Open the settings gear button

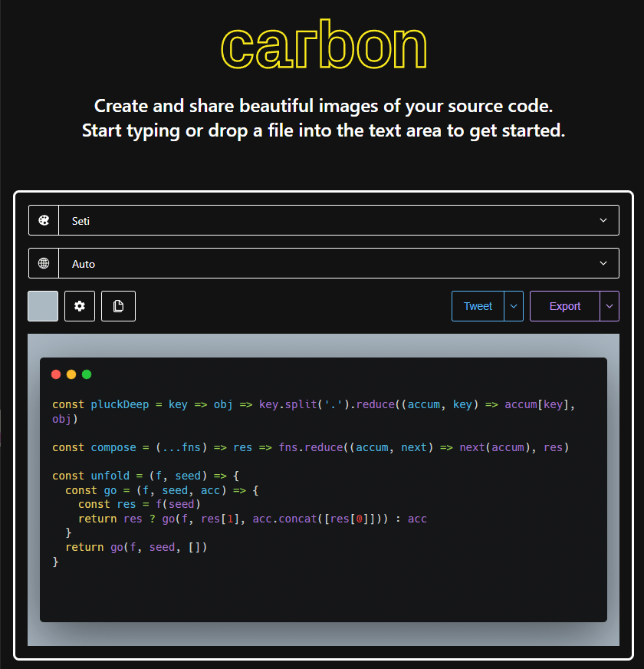coord(79,306)
